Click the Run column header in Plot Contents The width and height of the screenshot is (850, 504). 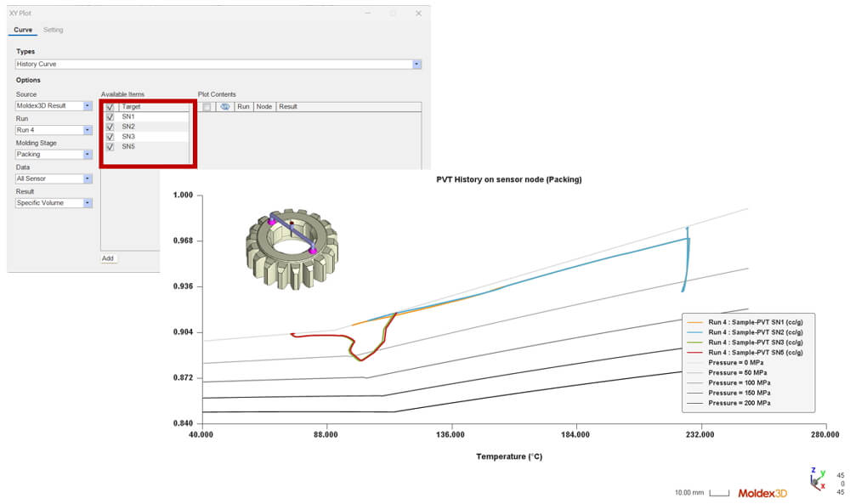[243, 107]
